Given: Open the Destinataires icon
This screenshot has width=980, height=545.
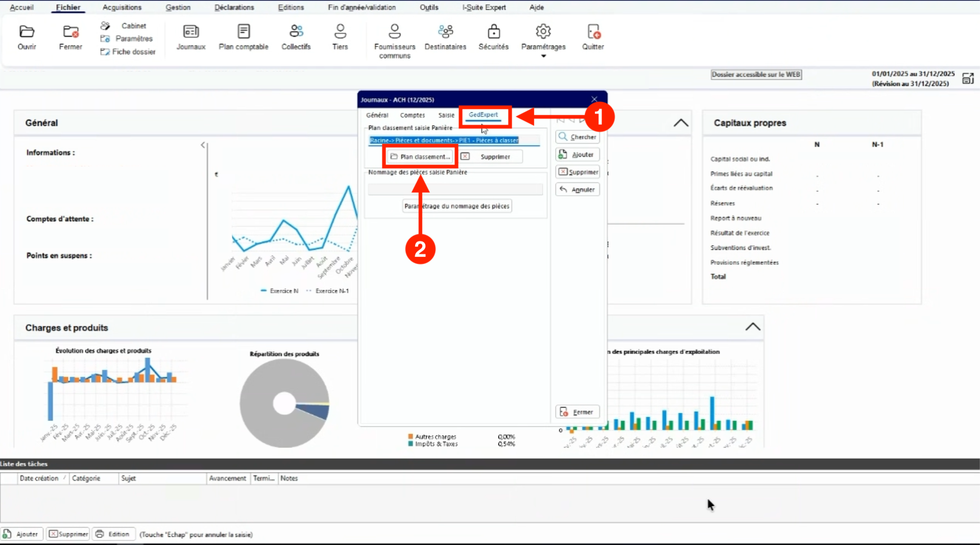Looking at the screenshot, I should (445, 37).
